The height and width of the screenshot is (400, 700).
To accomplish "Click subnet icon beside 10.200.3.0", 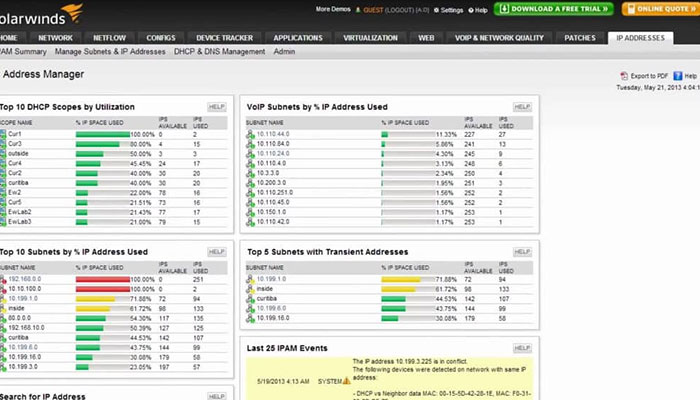I will (x=250, y=183).
